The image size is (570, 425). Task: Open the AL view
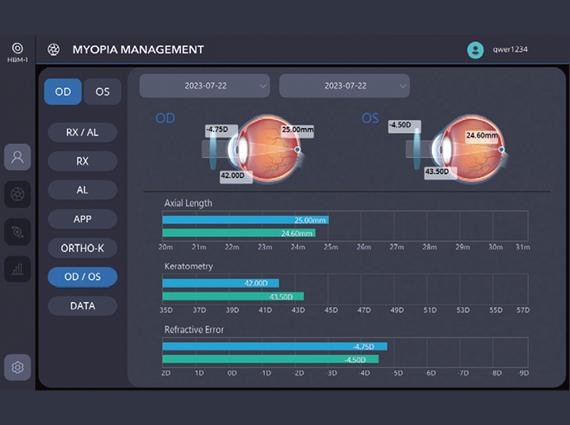coord(83,190)
